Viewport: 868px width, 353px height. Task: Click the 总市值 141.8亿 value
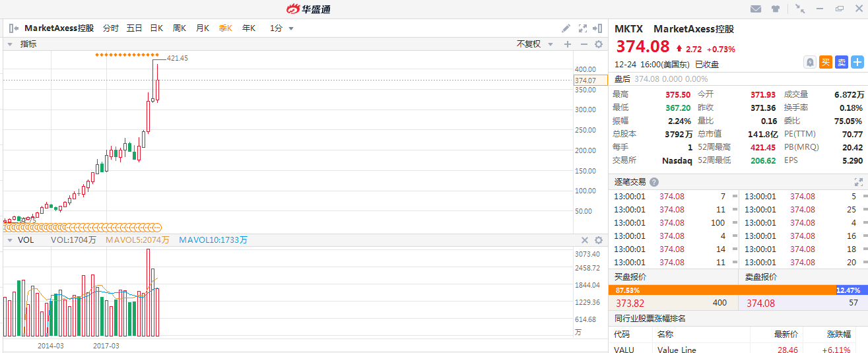[x=763, y=133]
